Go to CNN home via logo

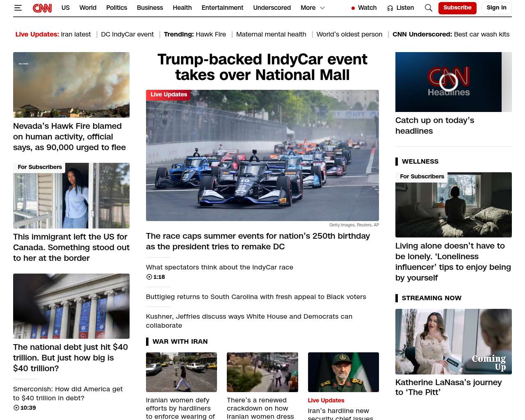pos(42,8)
